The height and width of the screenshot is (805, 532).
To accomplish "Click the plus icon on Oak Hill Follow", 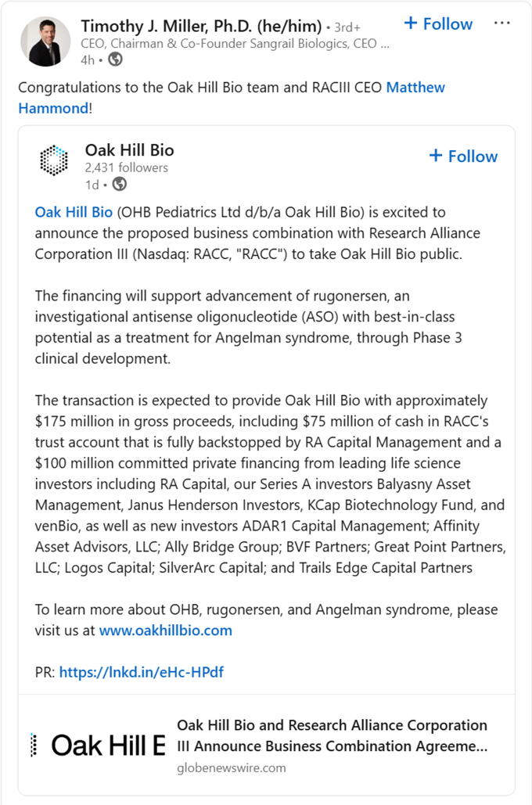I will pyautogui.click(x=436, y=156).
